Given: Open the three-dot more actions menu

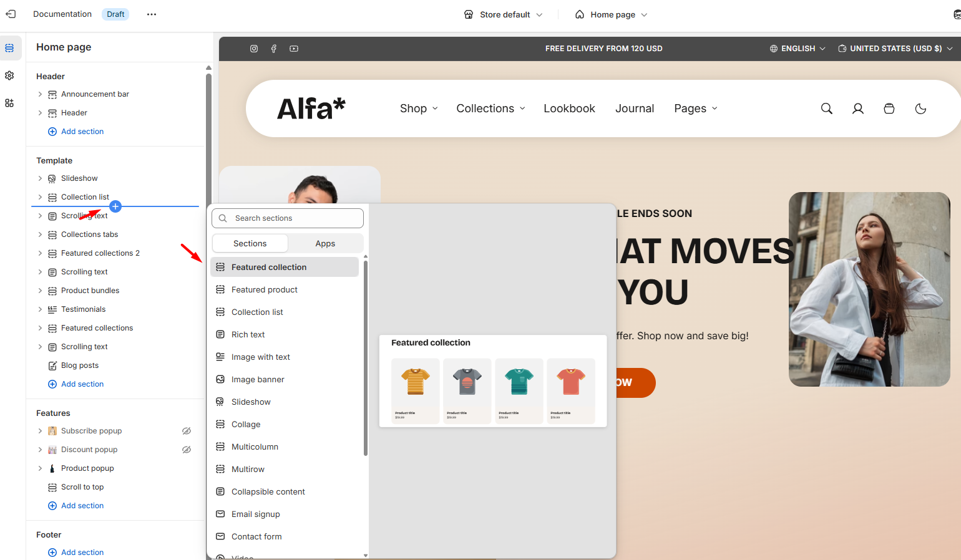Looking at the screenshot, I should (152, 14).
